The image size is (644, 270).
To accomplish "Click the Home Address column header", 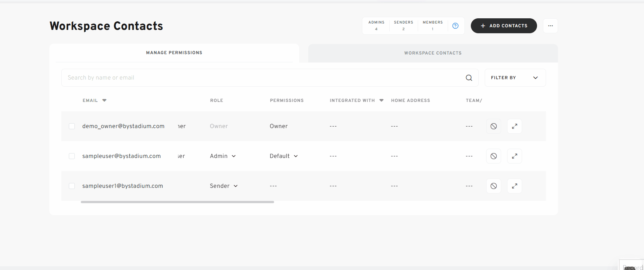I will [411, 100].
